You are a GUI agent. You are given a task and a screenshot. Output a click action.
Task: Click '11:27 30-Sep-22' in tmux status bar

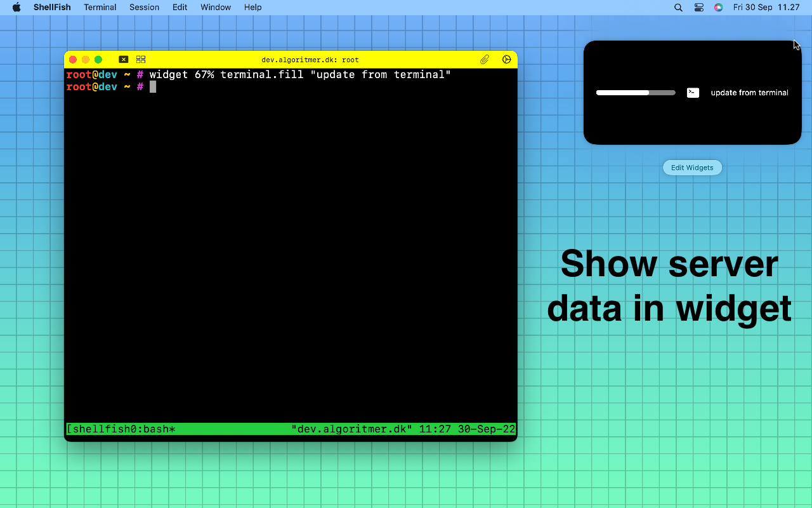click(x=467, y=429)
